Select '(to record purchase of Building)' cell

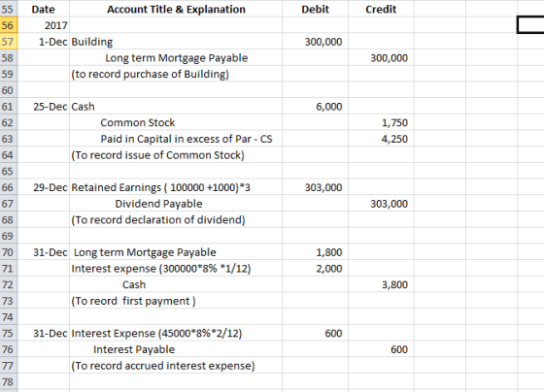(x=176, y=74)
